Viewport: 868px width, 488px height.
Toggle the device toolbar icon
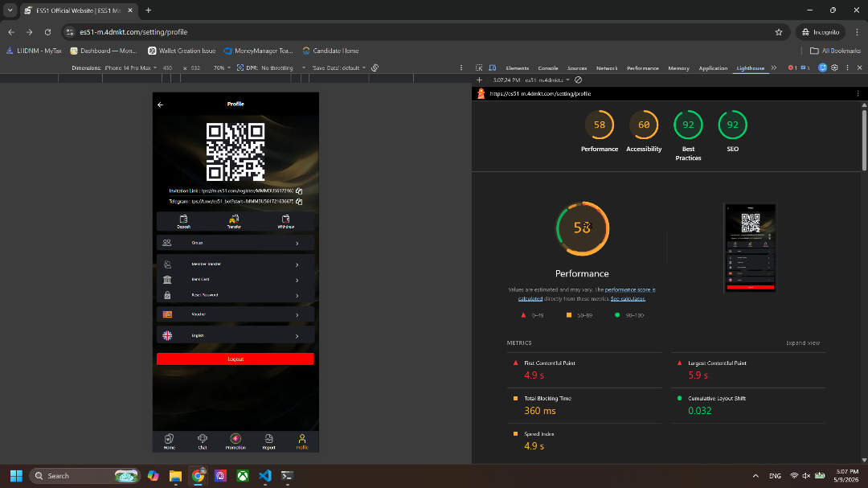(492, 68)
